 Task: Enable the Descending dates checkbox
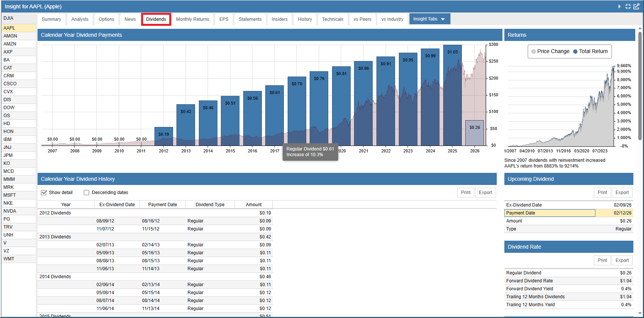87,193
